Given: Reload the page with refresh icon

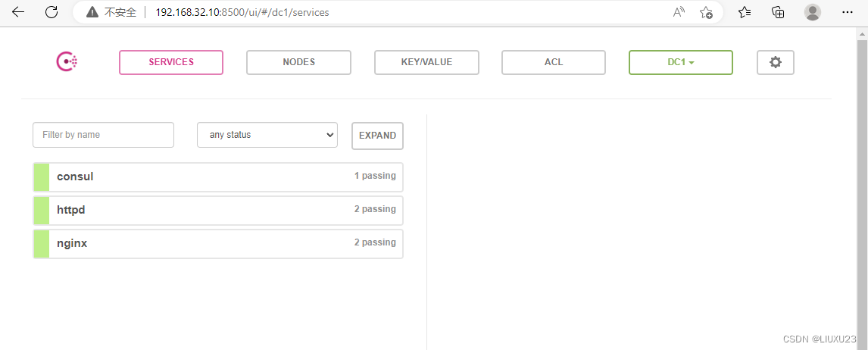Looking at the screenshot, I should [x=52, y=12].
